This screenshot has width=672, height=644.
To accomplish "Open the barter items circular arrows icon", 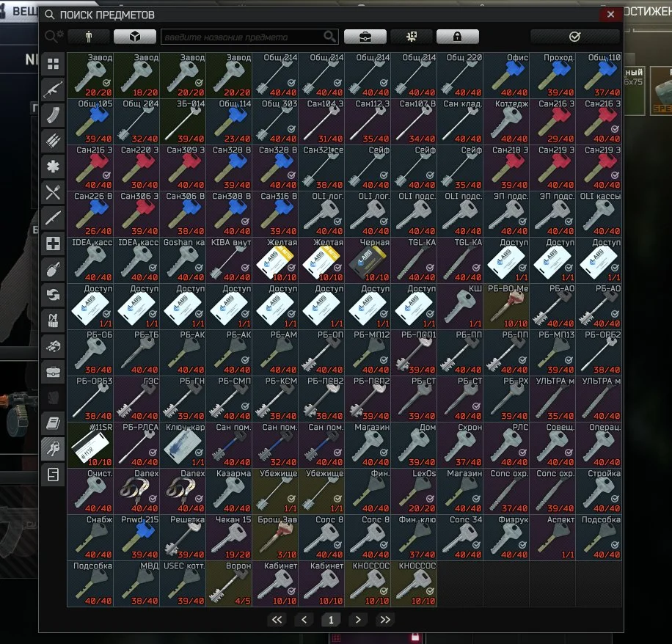I will tap(53, 295).
